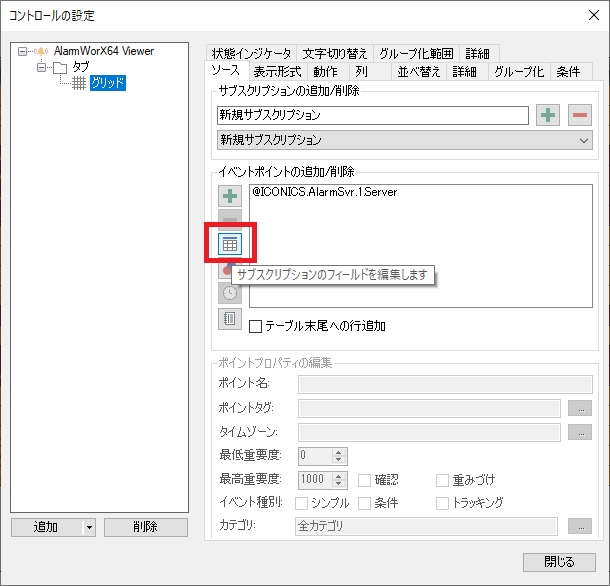Click the ポイントタグ input field
Screen dimensions: 610x586
(429, 409)
